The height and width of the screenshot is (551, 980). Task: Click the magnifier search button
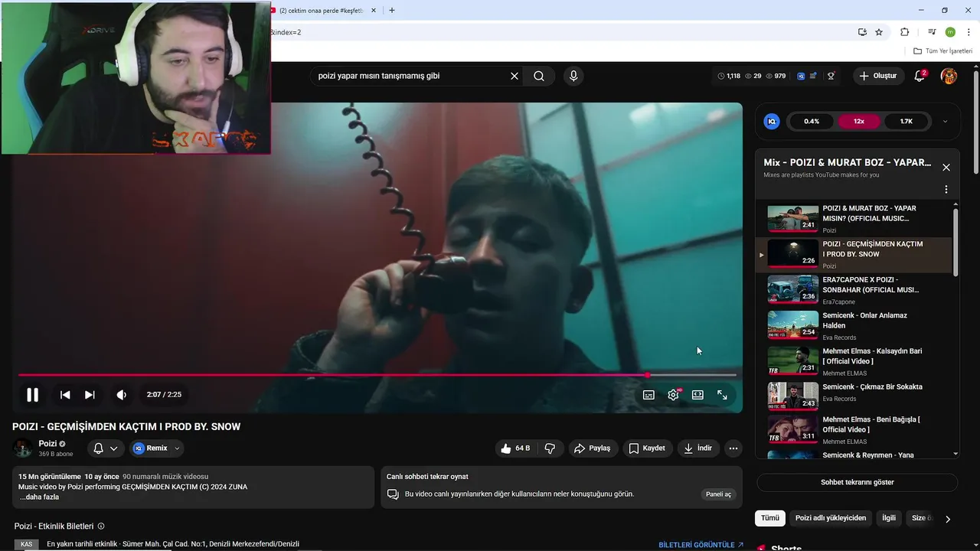click(x=539, y=76)
